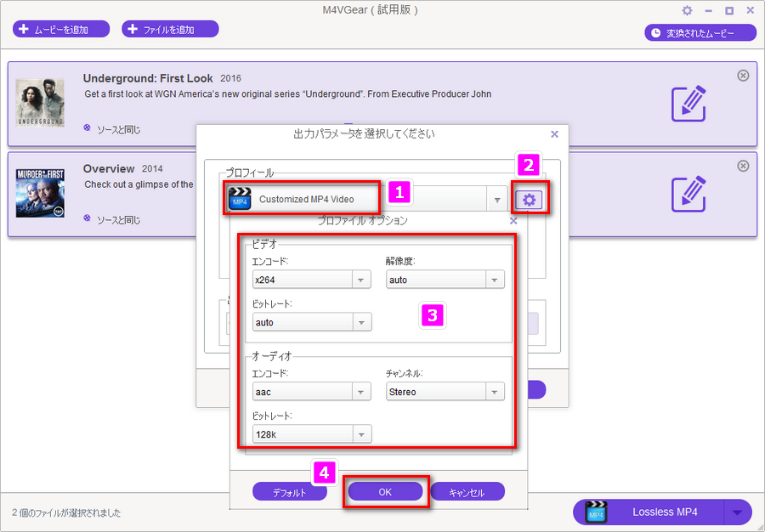The height and width of the screenshot is (532, 765).
Task: Click the files selected status text
Action: [66, 513]
